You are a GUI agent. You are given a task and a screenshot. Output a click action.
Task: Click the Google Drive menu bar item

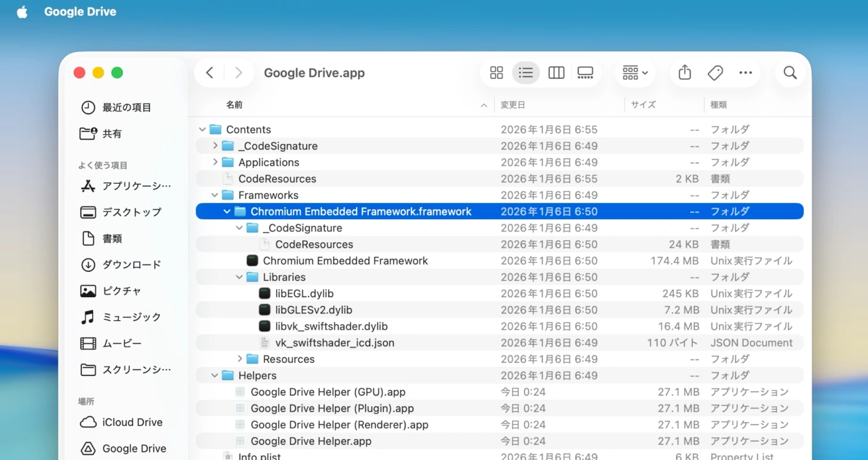pos(79,11)
